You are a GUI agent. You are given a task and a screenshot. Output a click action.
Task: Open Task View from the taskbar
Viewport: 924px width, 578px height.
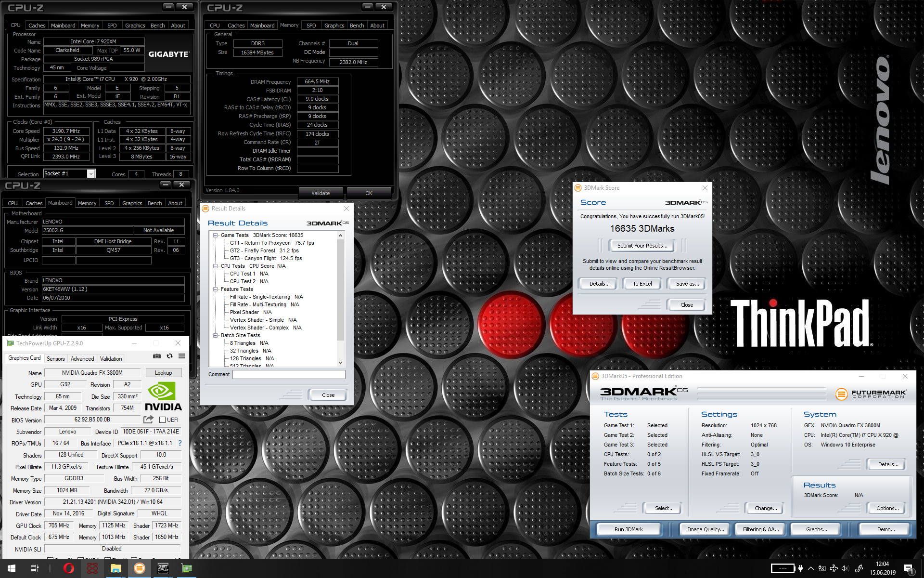pos(35,568)
